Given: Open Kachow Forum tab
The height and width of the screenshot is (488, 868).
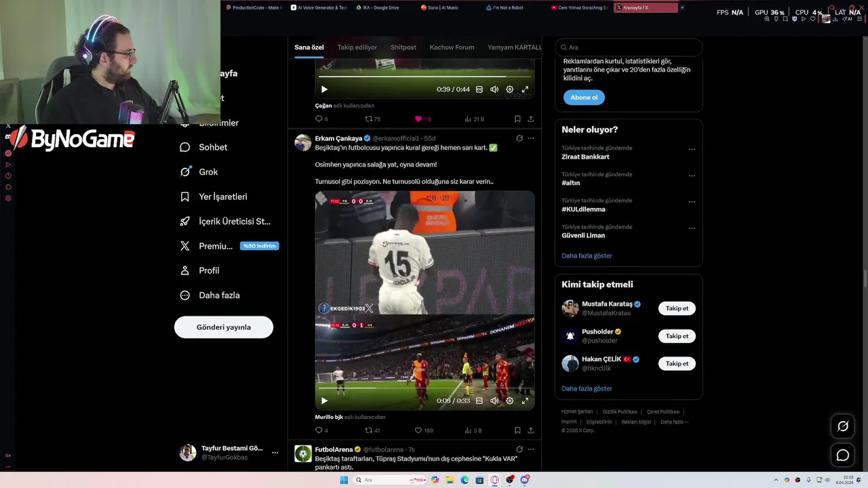Looking at the screenshot, I should pos(452,47).
